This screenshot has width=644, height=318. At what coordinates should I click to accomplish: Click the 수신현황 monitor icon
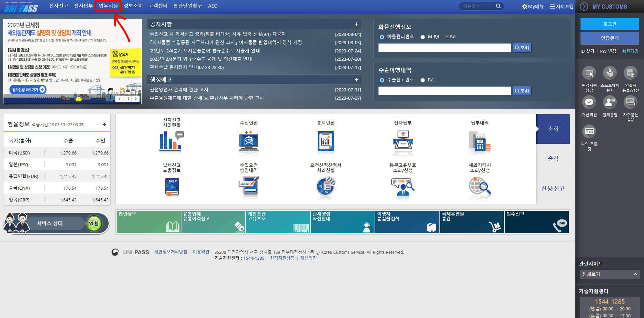248,141
